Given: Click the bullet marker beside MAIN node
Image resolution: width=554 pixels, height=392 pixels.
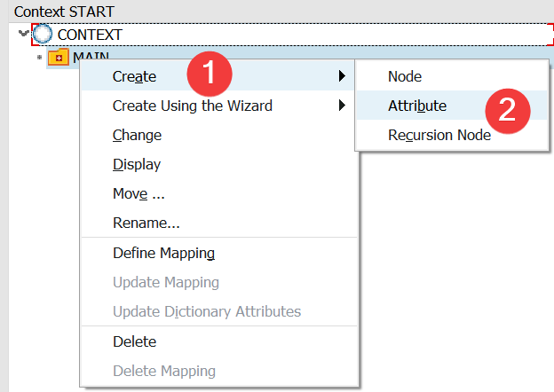Looking at the screenshot, I should pos(39,57).
